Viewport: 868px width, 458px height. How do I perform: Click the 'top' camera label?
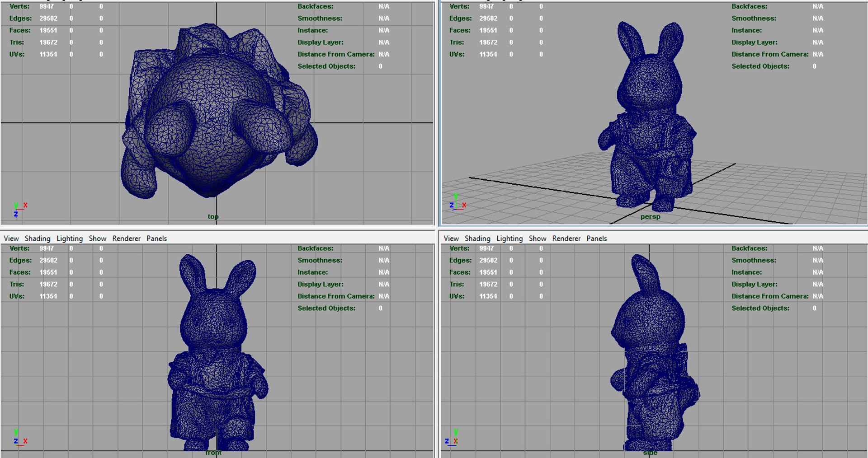213,216
